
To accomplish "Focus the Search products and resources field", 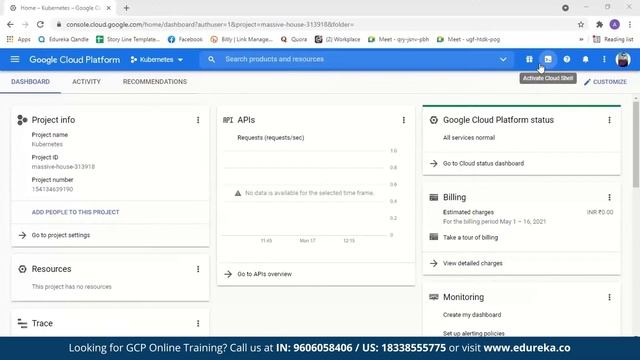I will point(355,60).
